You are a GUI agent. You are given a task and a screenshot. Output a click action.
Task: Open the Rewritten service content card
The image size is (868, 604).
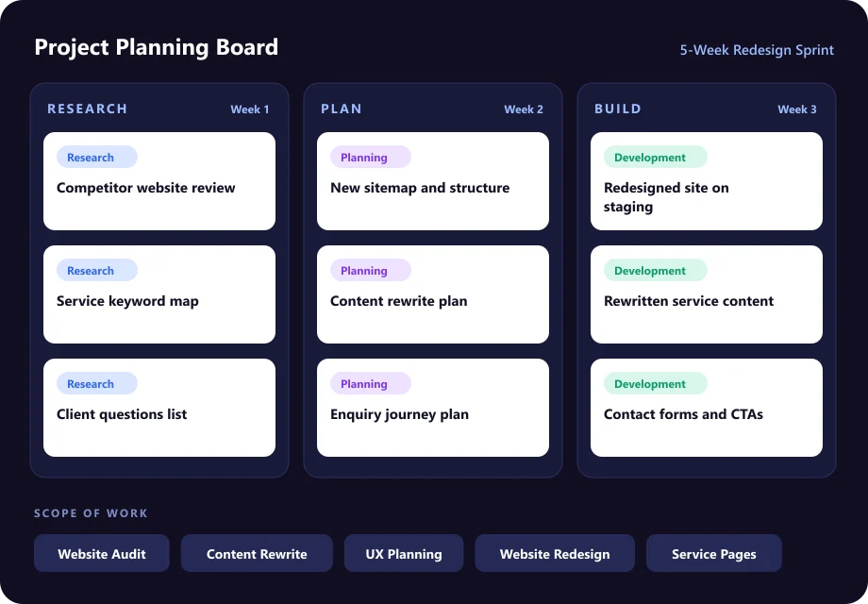[707, 294]
